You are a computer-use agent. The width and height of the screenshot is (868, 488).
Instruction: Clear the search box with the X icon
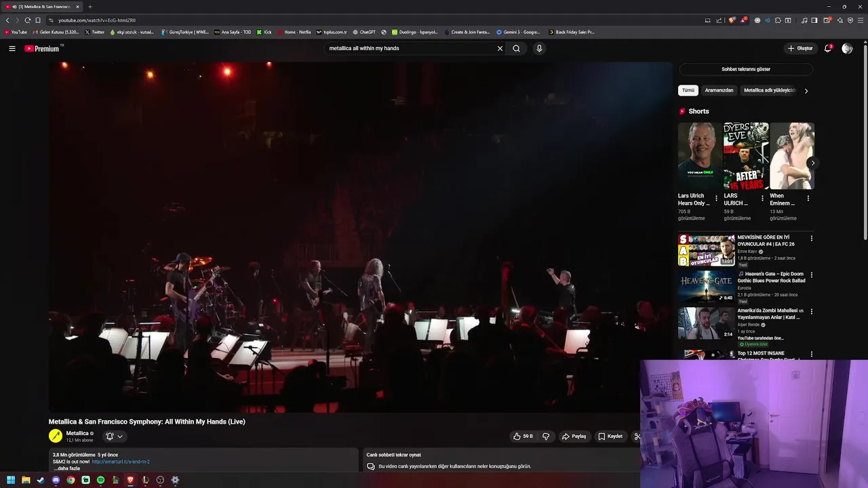[500, 49]
